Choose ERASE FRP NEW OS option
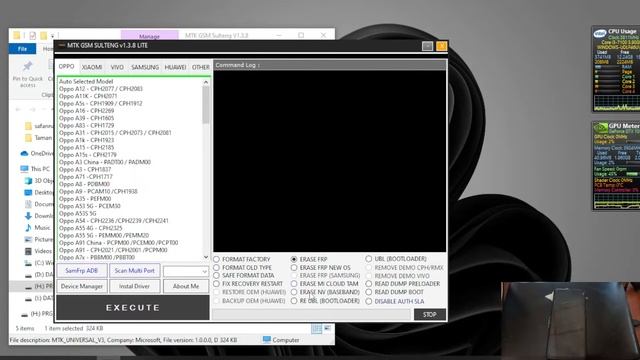This screenshot has height=360, width=640. [x=320, y=267]
